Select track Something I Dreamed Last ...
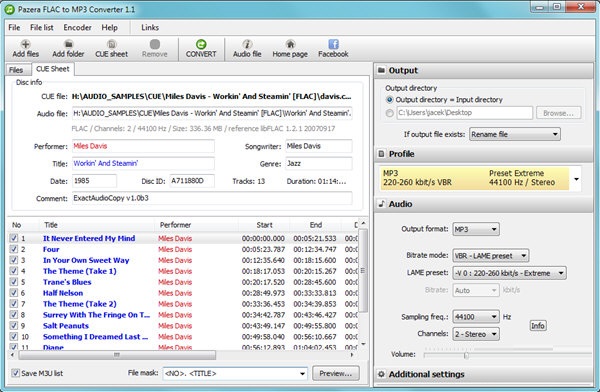The height and width of the screenshot is (392, 600). 95,337
